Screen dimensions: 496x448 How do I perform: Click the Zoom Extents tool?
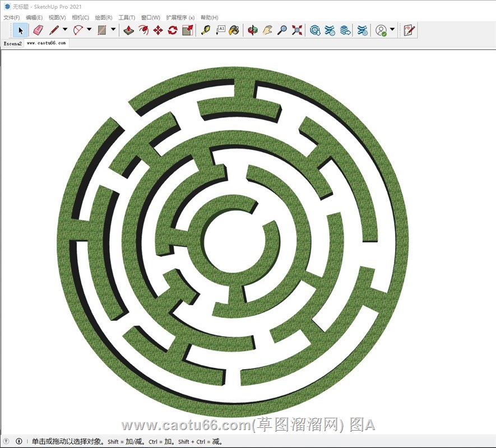pos(297,30)
